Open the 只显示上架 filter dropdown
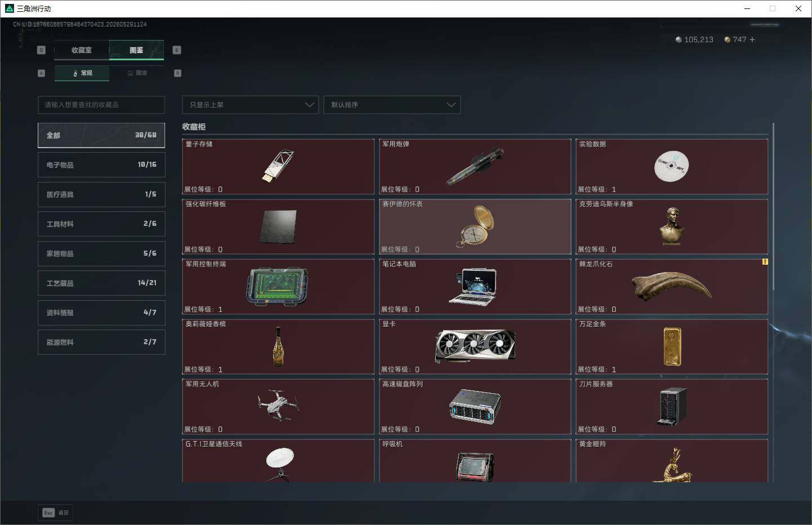 click(251, 105)
